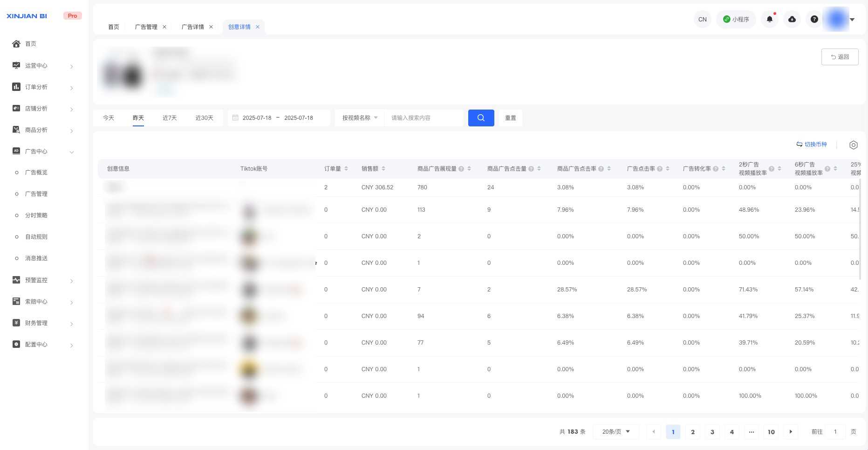
Task: Click the 商品分析 sidebar icon
Action: [16, 130]
